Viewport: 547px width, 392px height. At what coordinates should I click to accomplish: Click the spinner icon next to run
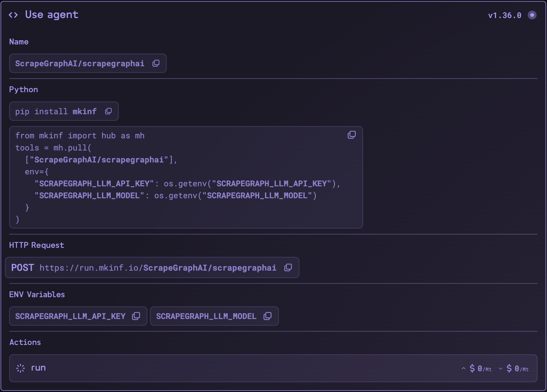(20, 368)
